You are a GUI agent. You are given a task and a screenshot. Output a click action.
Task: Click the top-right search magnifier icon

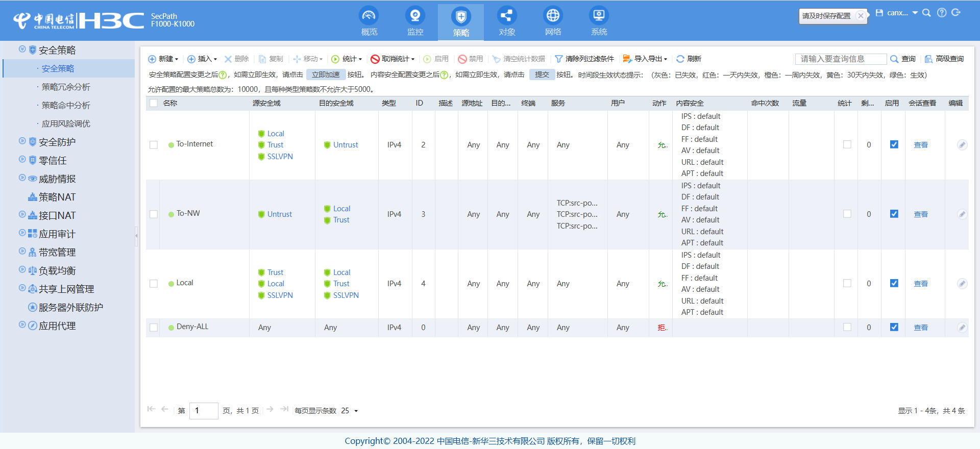pyautogui.click(x=926, y=13)
